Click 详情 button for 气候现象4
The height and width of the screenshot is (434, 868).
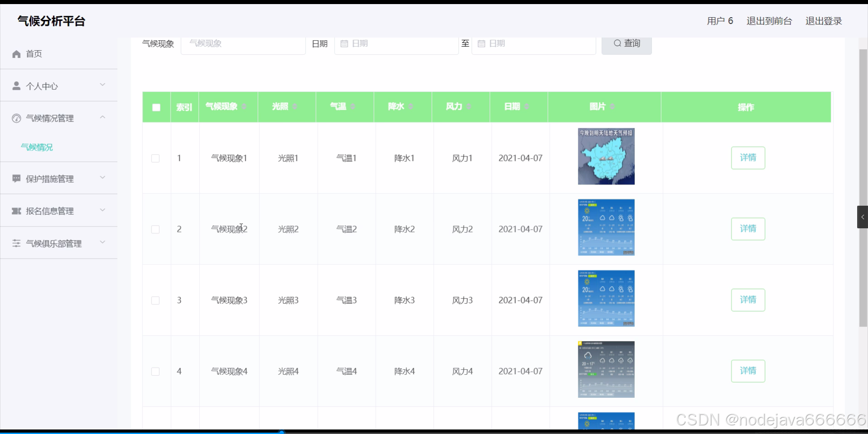(748, 371)
